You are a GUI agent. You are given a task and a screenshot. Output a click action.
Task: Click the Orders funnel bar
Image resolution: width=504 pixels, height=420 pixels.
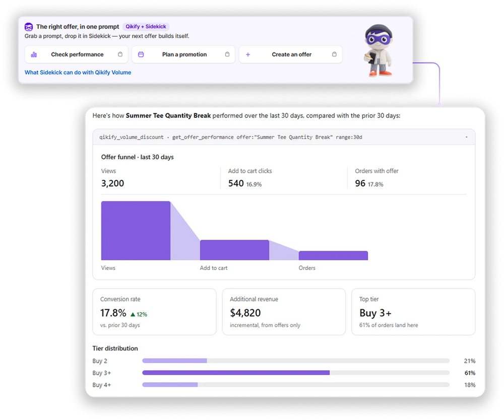coord(333,256)
